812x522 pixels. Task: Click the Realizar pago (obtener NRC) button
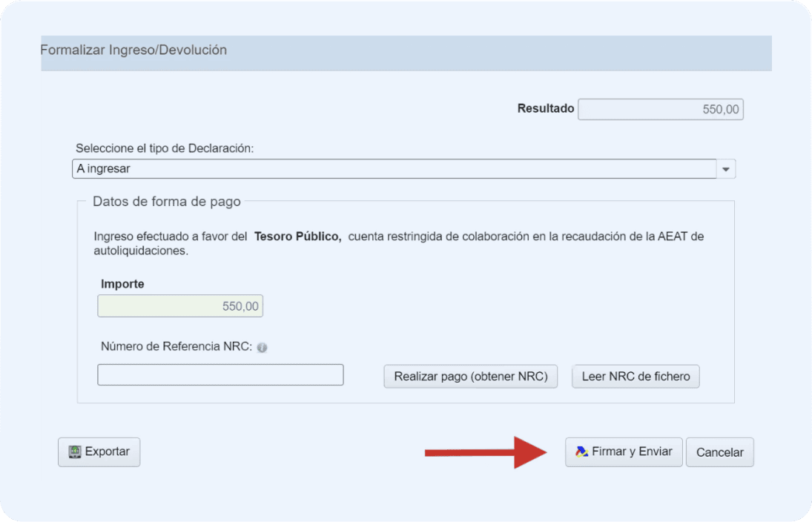tap(471, 377)
